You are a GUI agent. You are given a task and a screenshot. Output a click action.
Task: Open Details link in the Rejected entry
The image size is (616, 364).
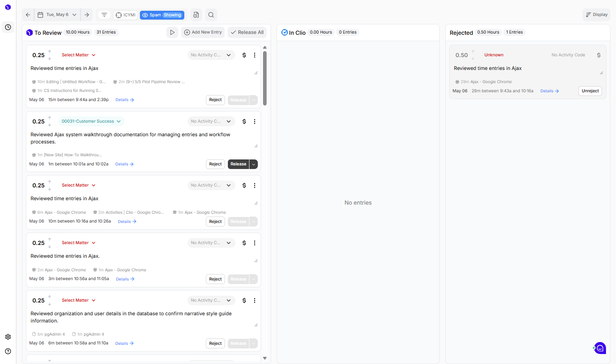(x=550, y=91)
